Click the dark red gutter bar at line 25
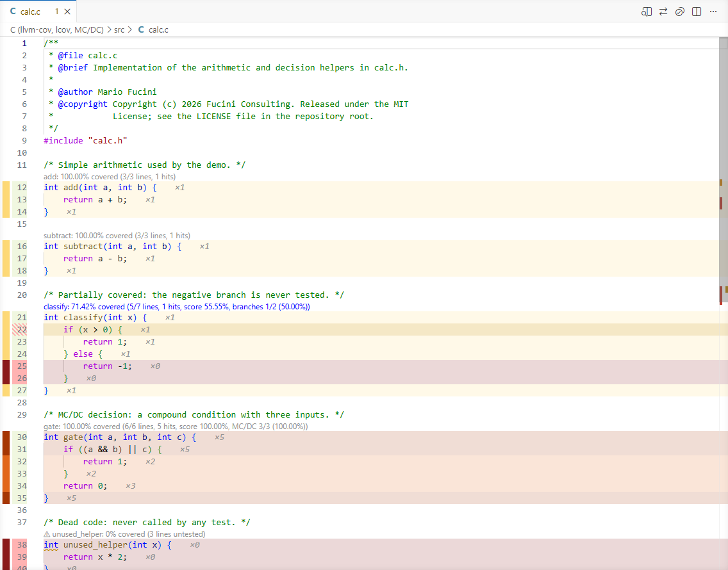Screen dimensions: 728x570 [6, 366]
